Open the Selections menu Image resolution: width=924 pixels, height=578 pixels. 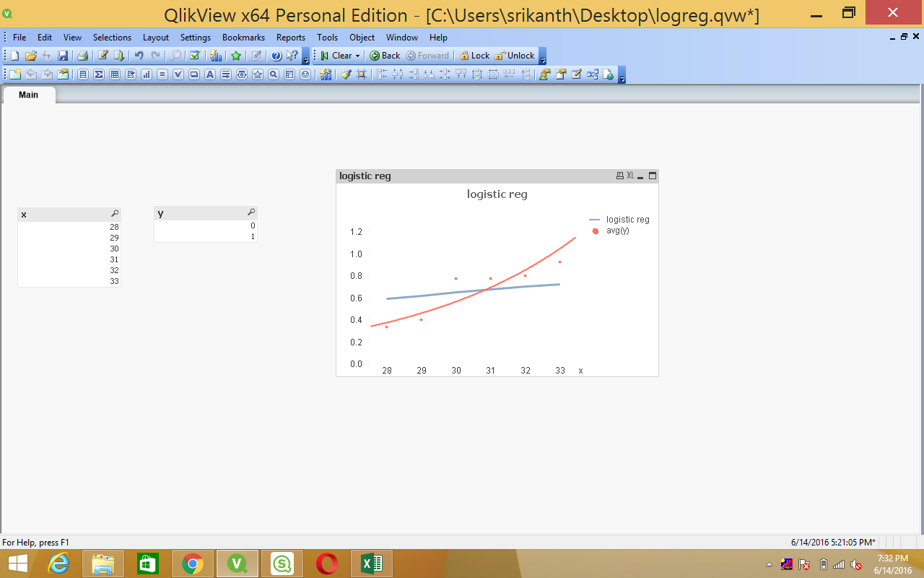pos(112,38)
